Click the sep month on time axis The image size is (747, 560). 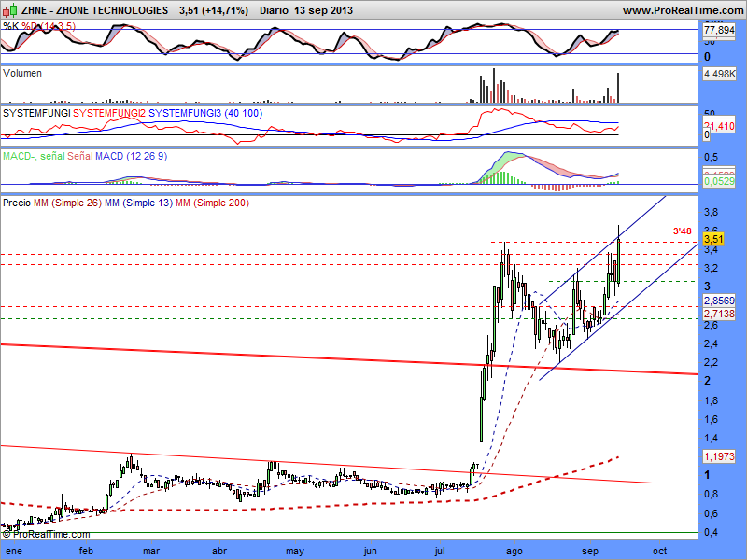pos(590,552)
